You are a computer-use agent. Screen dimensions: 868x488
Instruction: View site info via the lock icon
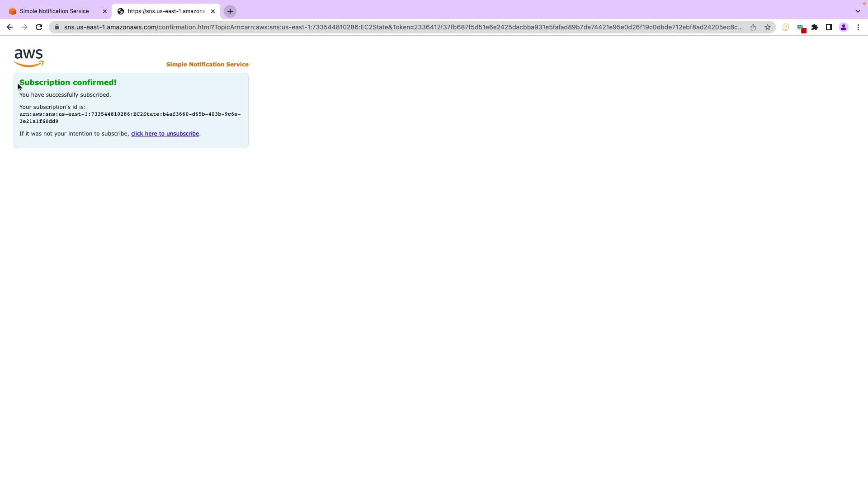[x=57, y=27]
